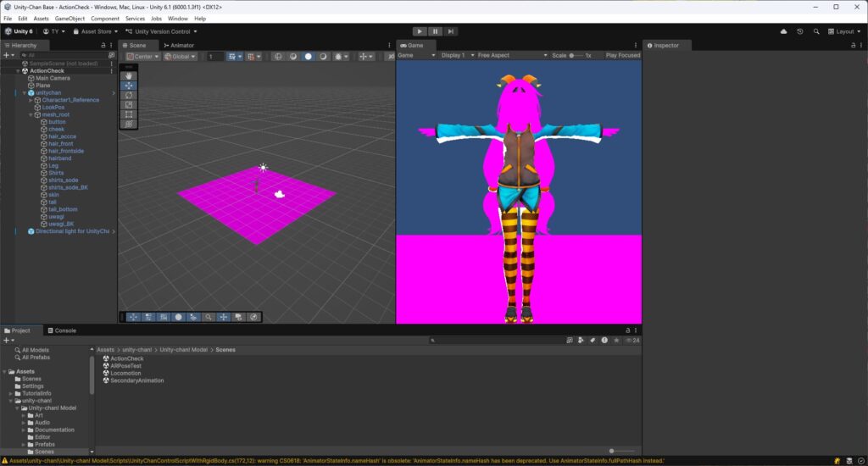Open the Layout dropdown

844,31
